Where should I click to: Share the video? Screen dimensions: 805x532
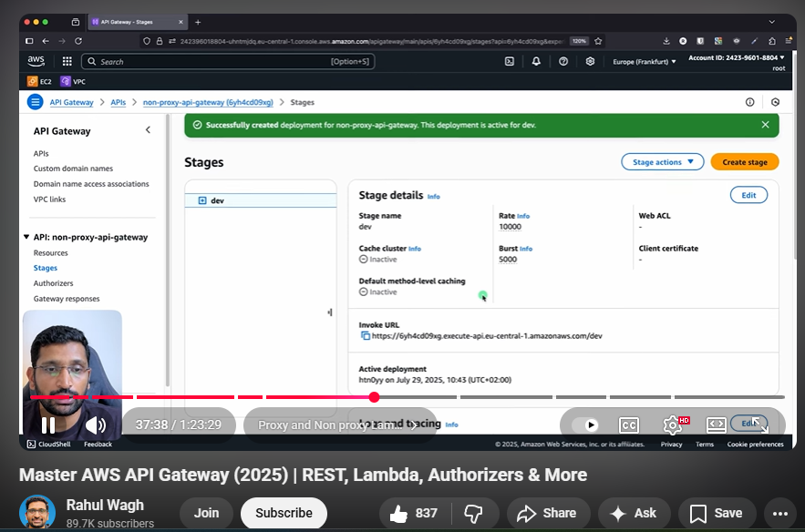pos(546,513)
